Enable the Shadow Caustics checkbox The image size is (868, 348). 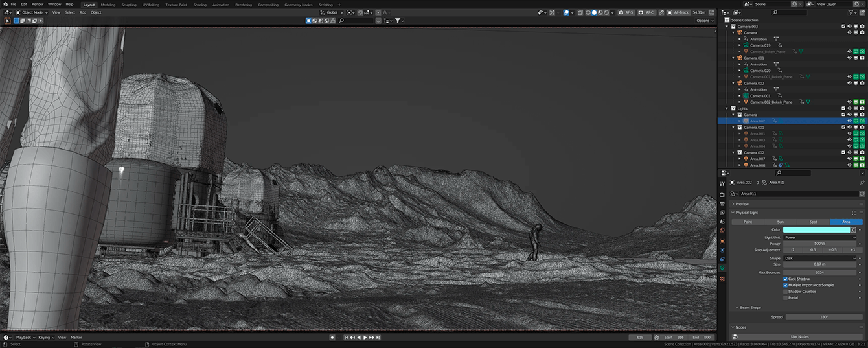pyautogui.click(x=786, y=292)
